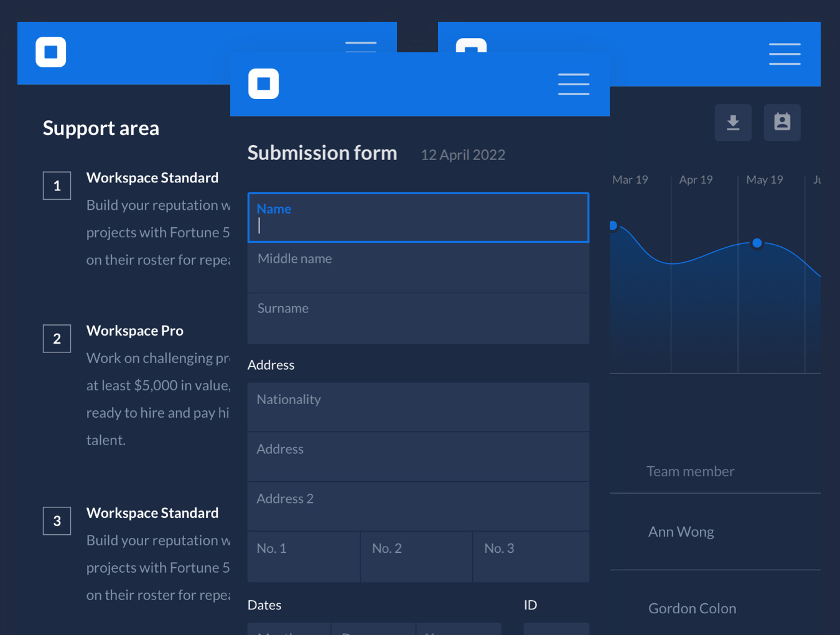Select the Surname text field

click(418, 318)
